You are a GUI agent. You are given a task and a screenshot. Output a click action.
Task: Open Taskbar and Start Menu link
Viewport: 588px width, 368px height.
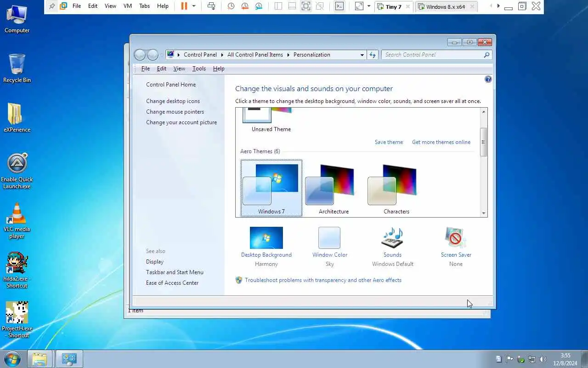(175, 272)
